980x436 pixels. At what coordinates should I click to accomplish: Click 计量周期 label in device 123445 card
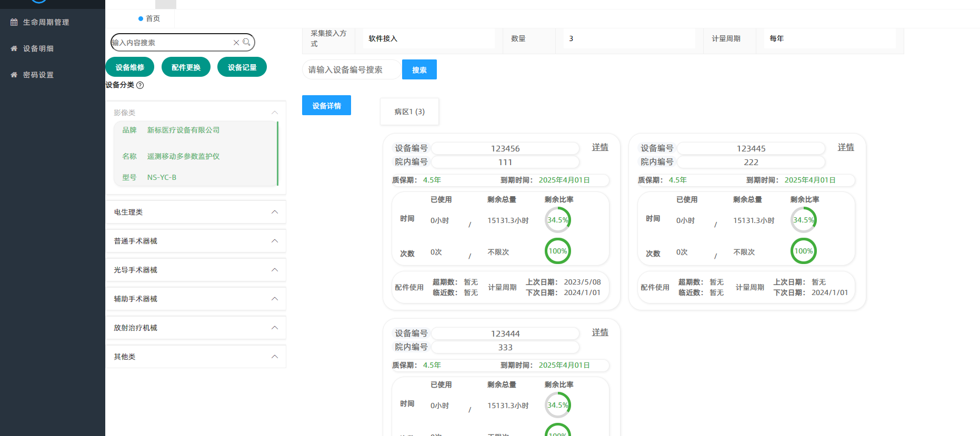[749, 287]
